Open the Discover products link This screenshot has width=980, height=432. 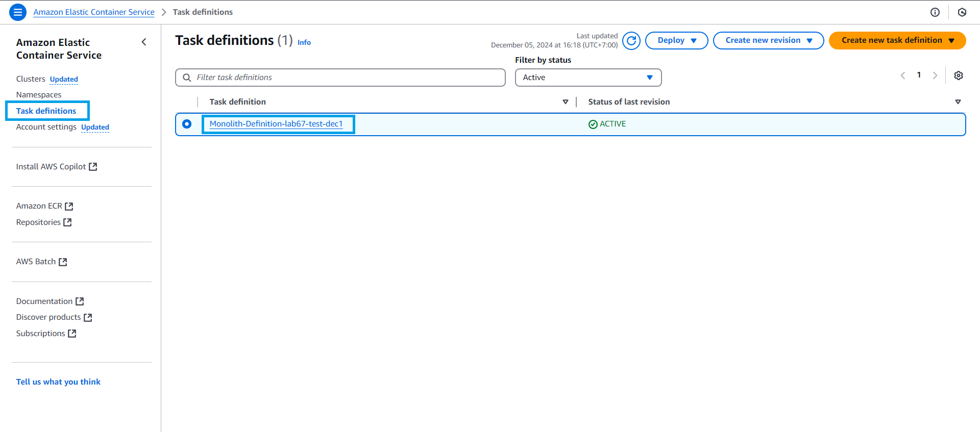point(48,317)
